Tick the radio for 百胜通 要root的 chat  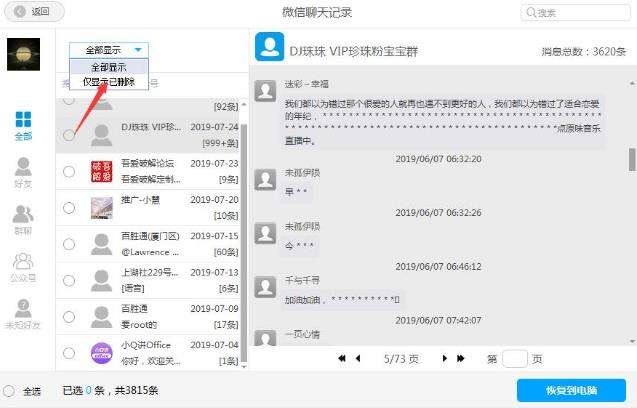69,317
